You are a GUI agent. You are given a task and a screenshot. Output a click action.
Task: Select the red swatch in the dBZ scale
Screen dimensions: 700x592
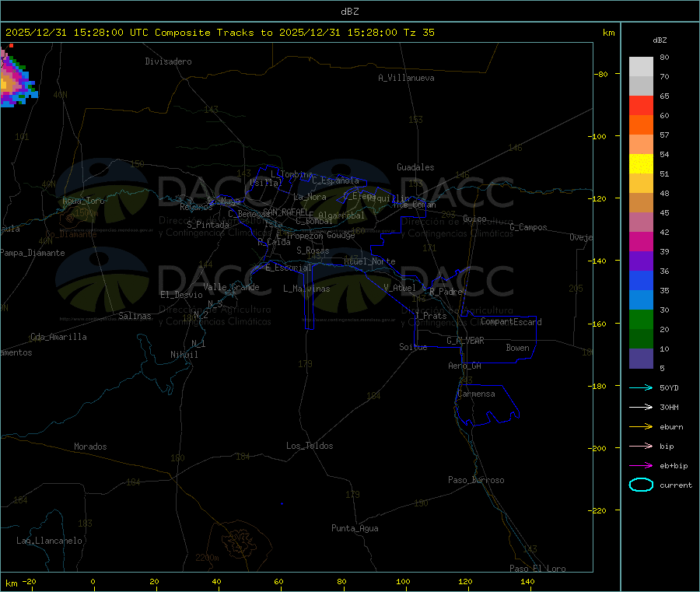coord(641,105)
